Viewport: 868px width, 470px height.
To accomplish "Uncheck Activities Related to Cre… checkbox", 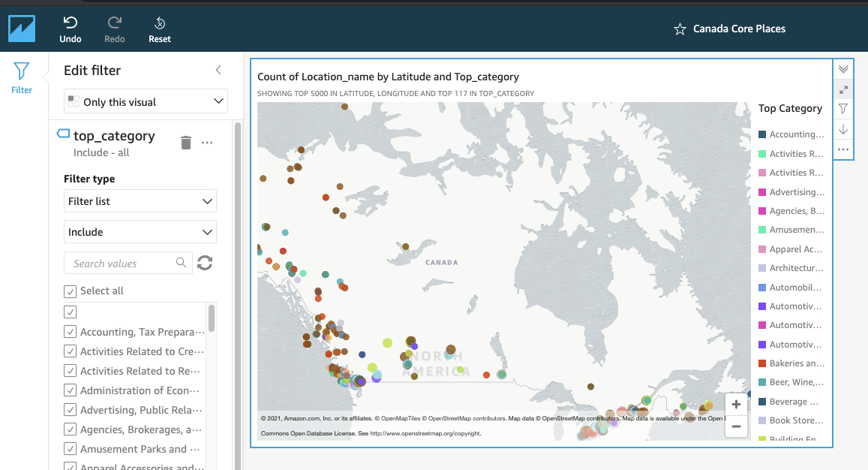I will (70, 351).
